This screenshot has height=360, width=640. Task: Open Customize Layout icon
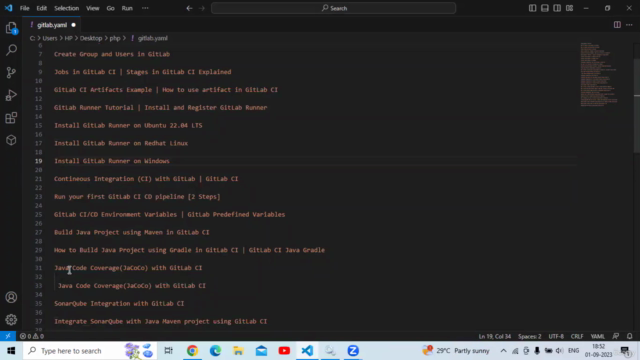pyautogui.click(x=569, y=8)
